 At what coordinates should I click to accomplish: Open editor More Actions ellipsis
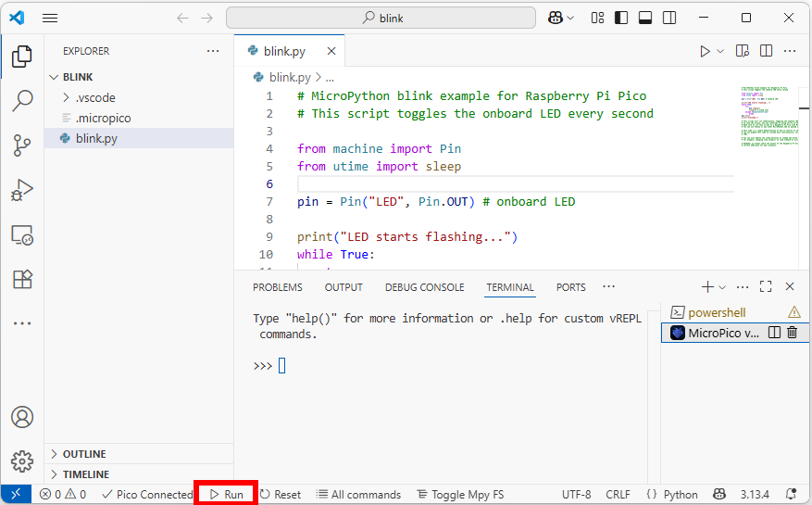coord(790,51)
